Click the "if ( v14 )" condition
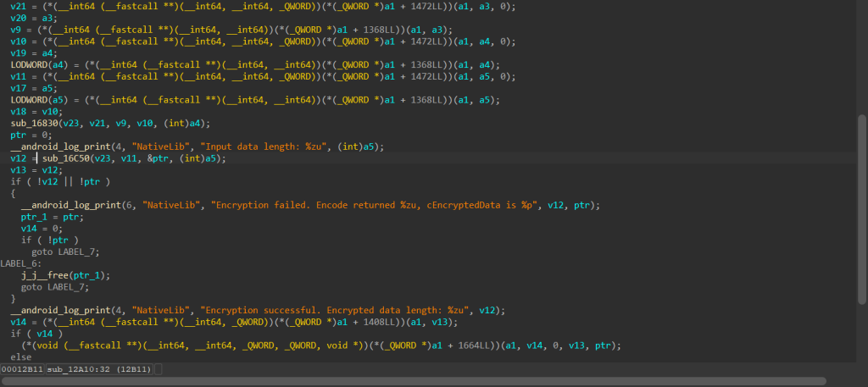This screenshot has height=387, width=868. 36,334
